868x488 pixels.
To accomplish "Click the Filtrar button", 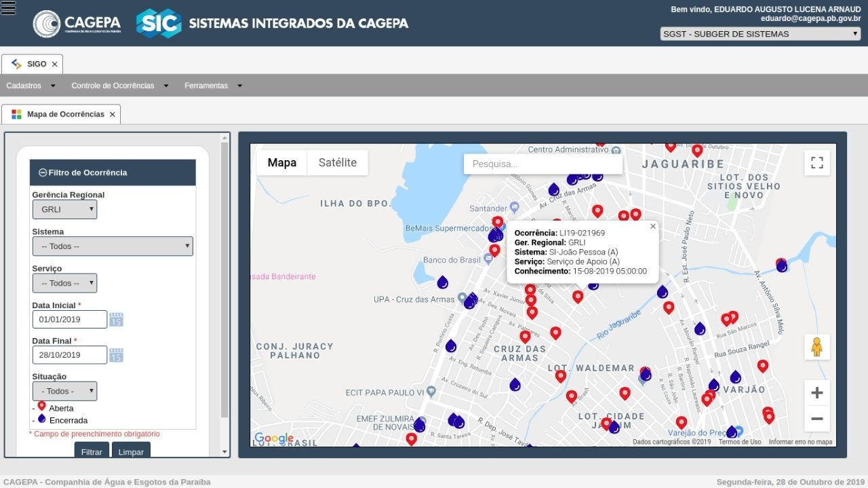I will point(92,450).
